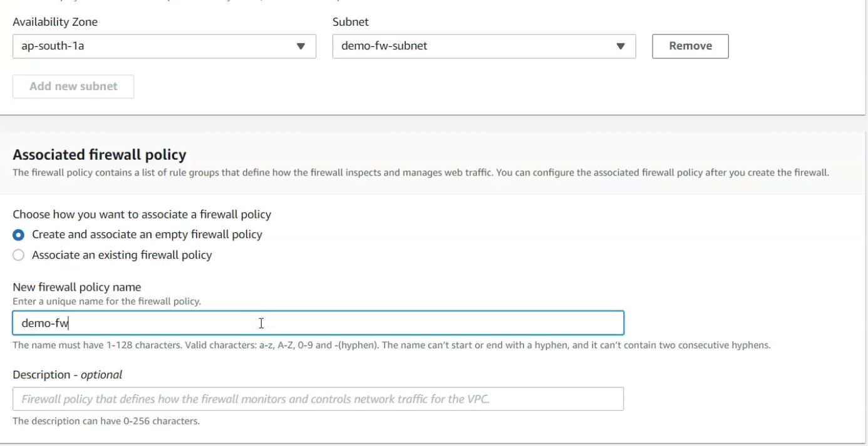Click the Description - optional label
Viewport: 868px width, 446px height.
click(68, 375)
